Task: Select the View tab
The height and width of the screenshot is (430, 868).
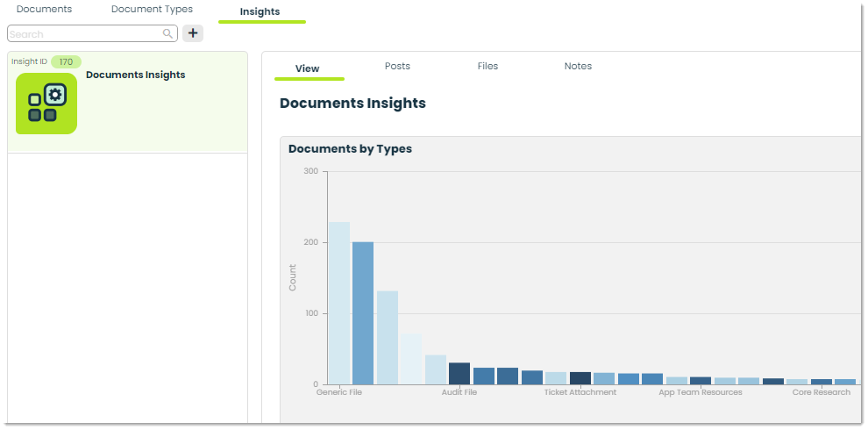Action: 307,68
